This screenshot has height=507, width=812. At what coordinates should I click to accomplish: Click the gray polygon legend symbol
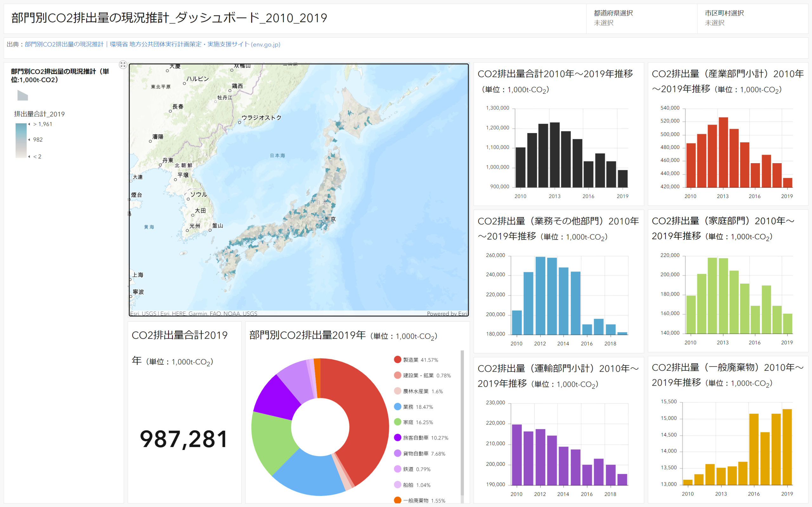point(23,96)
